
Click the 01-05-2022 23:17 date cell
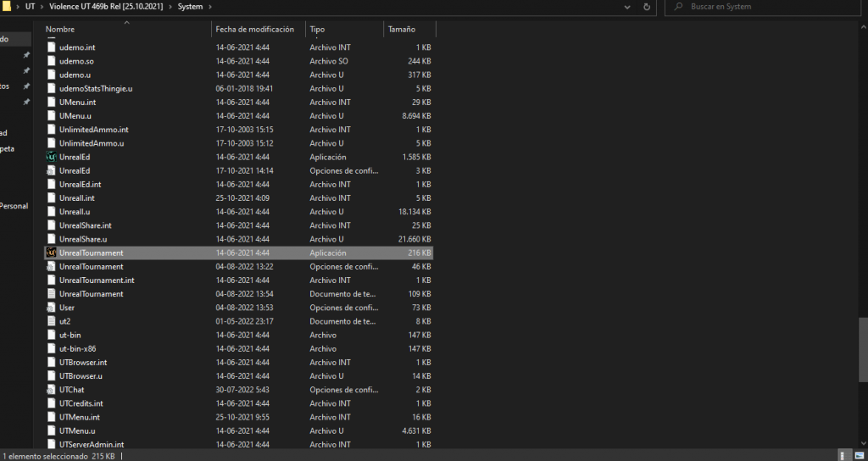[245, 321]
